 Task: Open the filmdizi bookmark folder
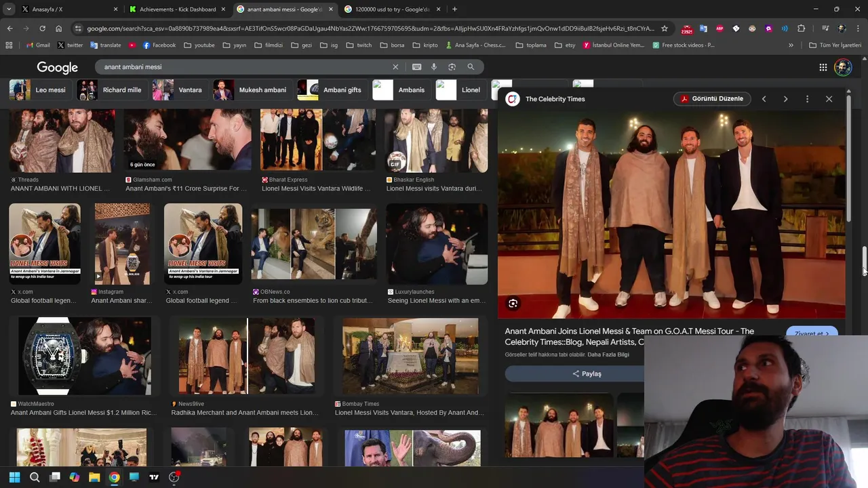pos(269,45)
